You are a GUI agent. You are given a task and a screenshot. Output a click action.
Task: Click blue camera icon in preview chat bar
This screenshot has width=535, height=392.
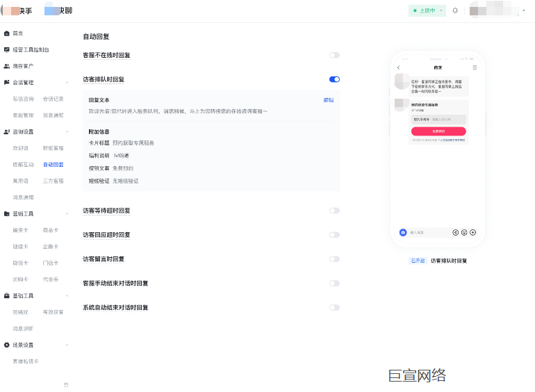[x=403, y=232]
